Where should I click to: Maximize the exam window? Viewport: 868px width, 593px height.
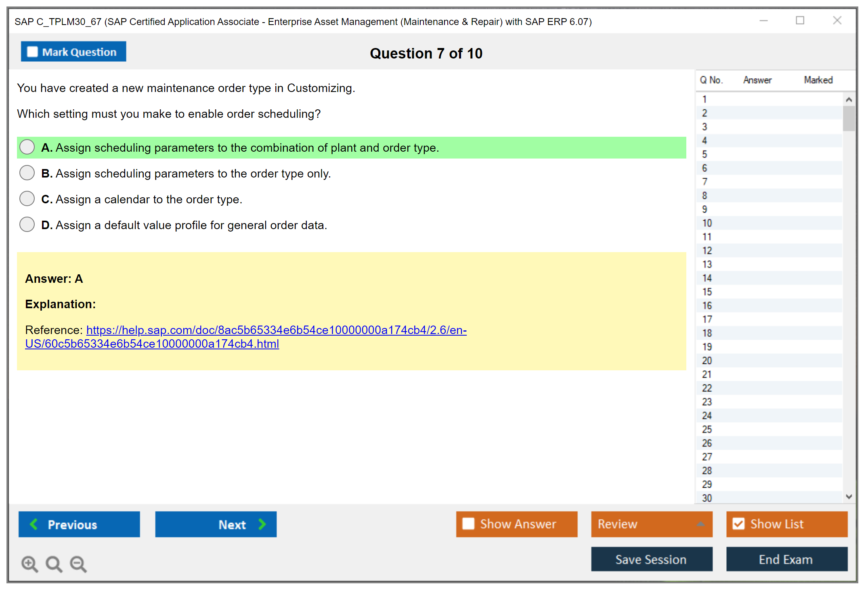(800, 21)
